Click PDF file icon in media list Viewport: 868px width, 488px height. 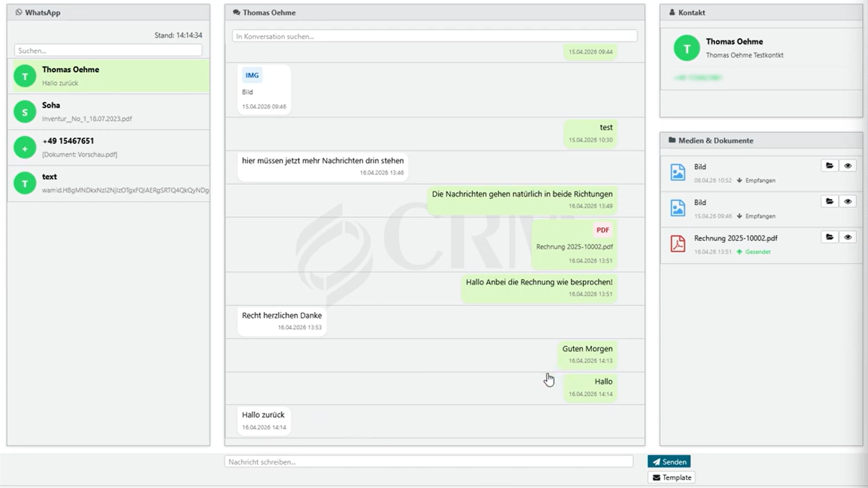(678, 244)
